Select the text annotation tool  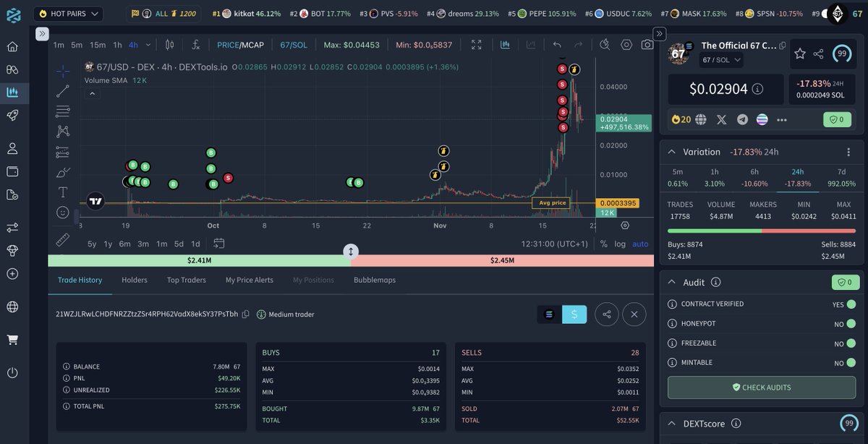tap(63, 192)
